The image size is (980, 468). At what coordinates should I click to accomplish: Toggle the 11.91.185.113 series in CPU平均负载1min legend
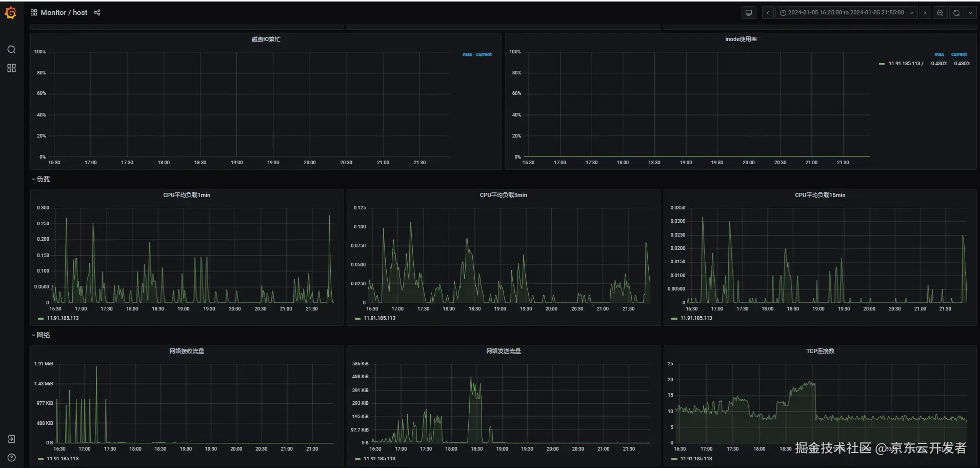click(x=62, y=318)
